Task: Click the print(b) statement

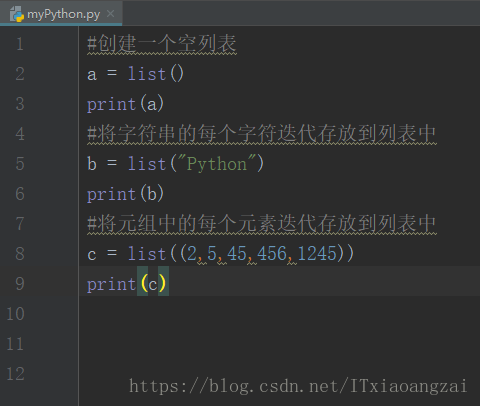Action: click(125, 194)
